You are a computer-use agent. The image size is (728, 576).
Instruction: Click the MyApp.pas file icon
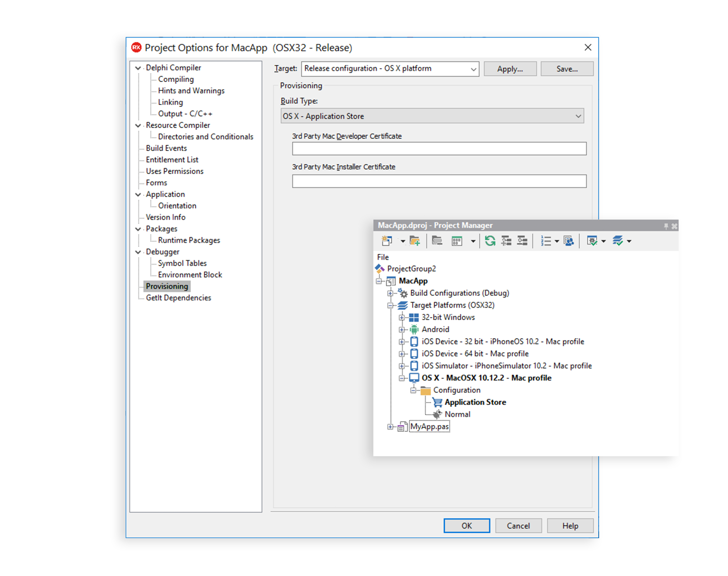pos(403,426)
